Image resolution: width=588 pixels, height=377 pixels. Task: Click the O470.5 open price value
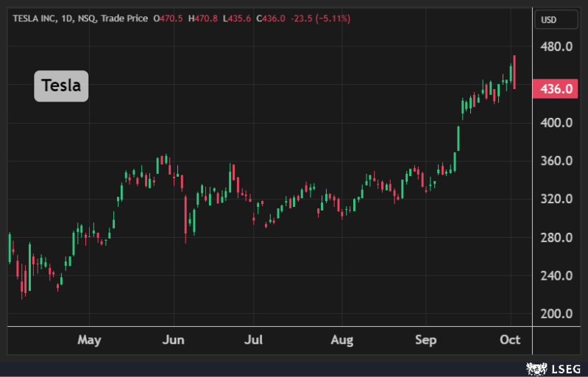(168, 18)
